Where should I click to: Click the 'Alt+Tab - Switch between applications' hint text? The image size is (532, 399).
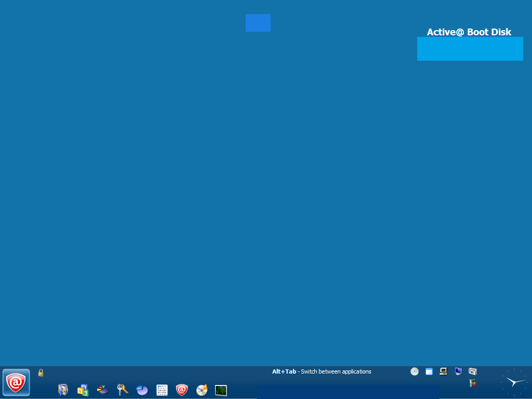coord(322,371)
